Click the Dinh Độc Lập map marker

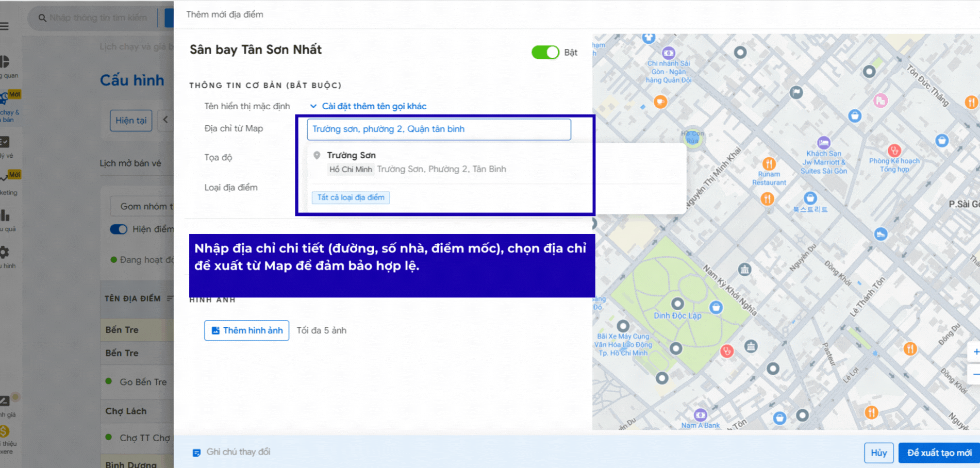pyautogui.click(x=677, y=304)
